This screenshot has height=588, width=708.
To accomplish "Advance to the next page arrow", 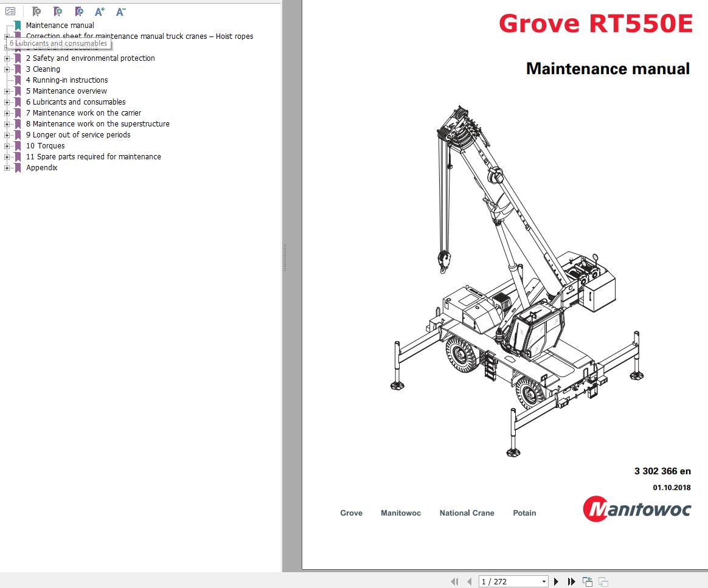I will 557,581.
